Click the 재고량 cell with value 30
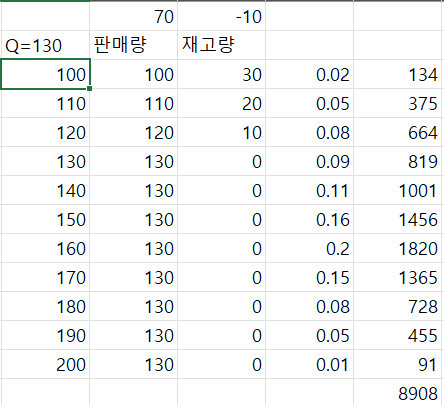The height and width of the screenshot is (405, 444). point(221,74)
